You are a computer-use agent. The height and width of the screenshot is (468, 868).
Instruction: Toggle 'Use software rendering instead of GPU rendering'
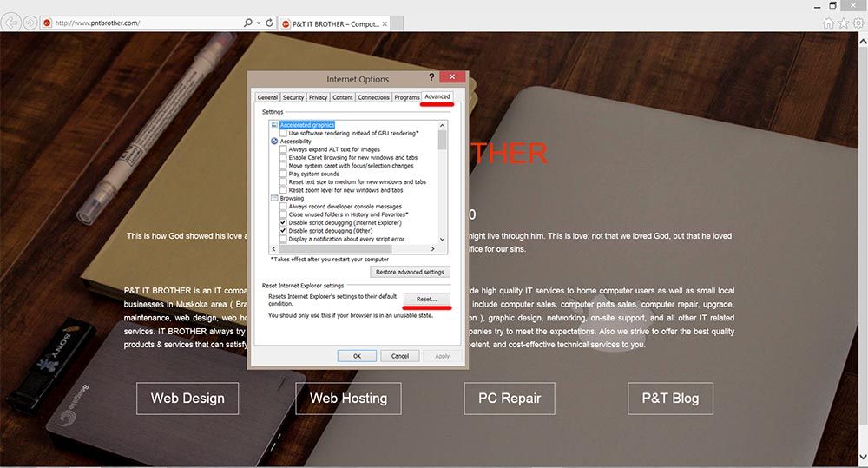[283, 133]
